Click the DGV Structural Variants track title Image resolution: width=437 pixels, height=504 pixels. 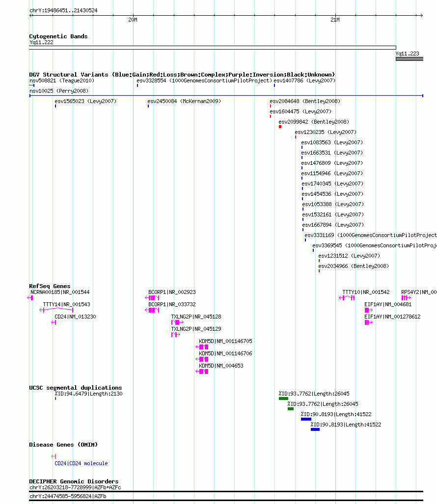[x=182, y=75]
